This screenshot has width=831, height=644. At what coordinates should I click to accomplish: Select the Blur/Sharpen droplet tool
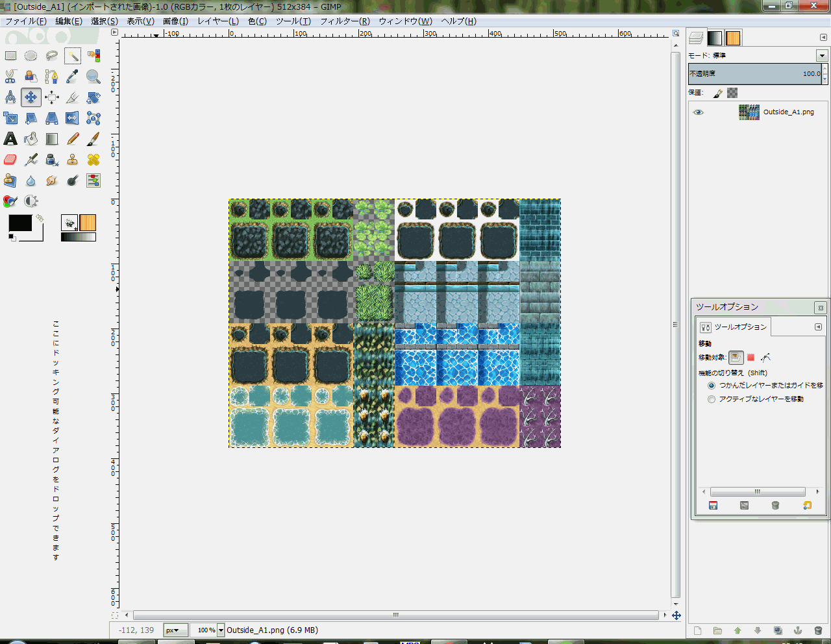pos(31,180)
